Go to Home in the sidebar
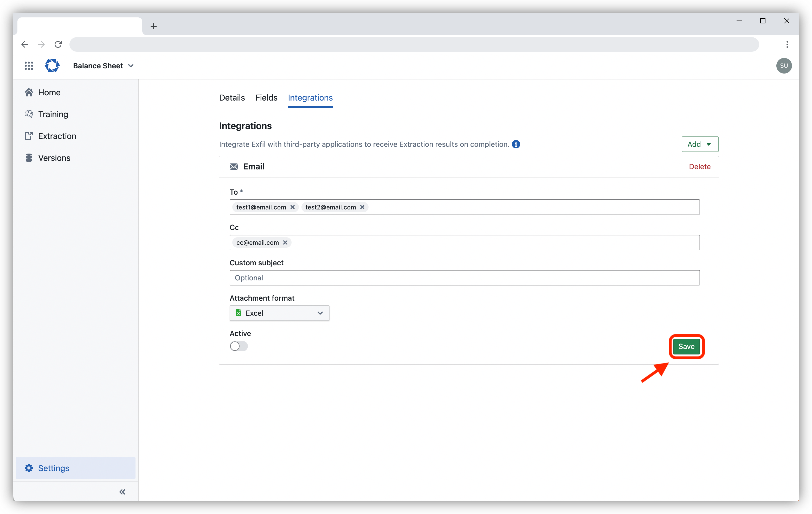Image resolution: width=812 pixels, height=514 pixels. [75, 92]
